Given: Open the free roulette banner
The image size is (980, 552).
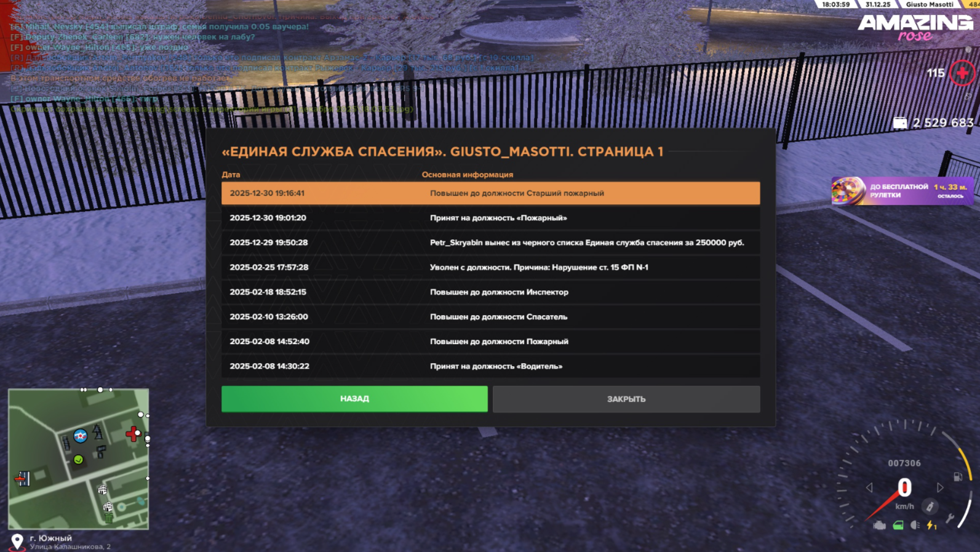Looking at the screenshot, I should point(902,191).
